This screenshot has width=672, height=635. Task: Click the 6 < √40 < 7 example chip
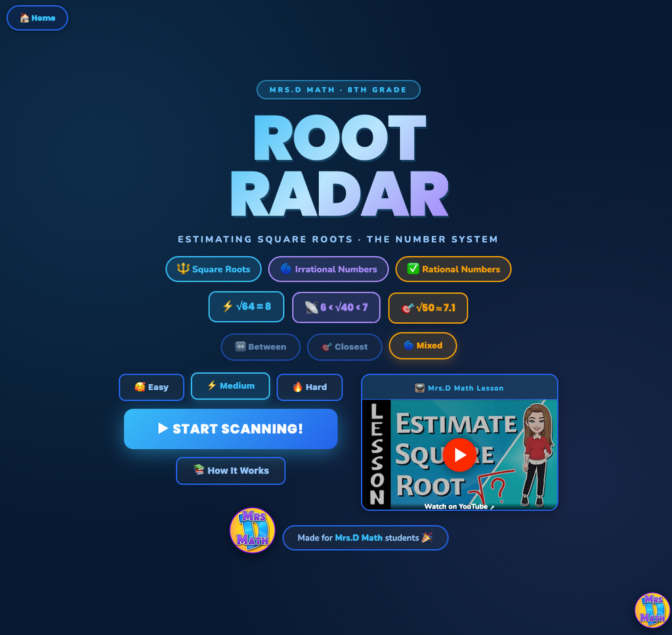point(337,307)
